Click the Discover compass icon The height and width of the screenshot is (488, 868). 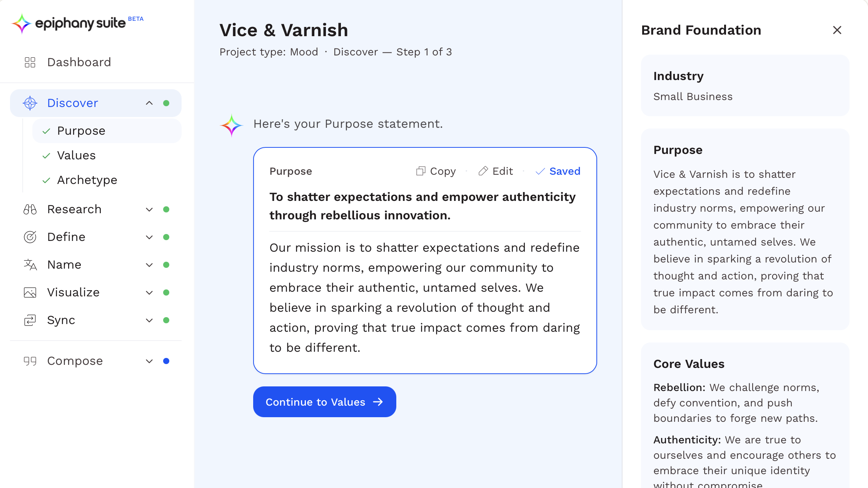pos(30,103)
